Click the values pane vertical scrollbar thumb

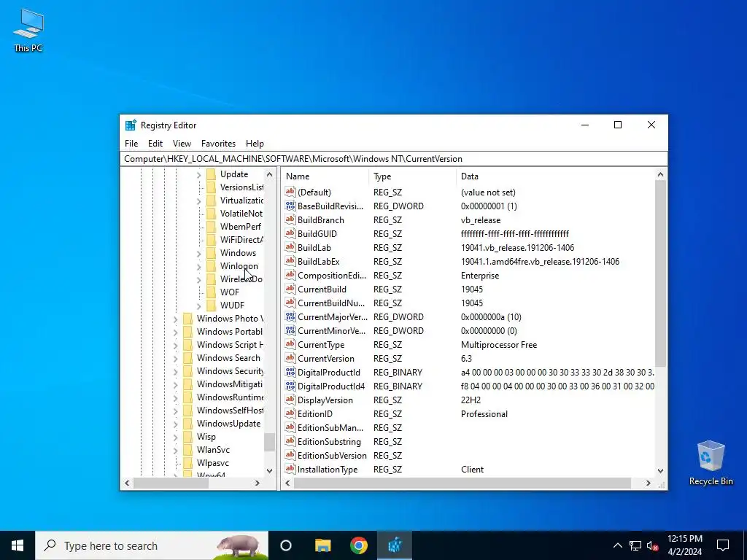tap(660, 274)
